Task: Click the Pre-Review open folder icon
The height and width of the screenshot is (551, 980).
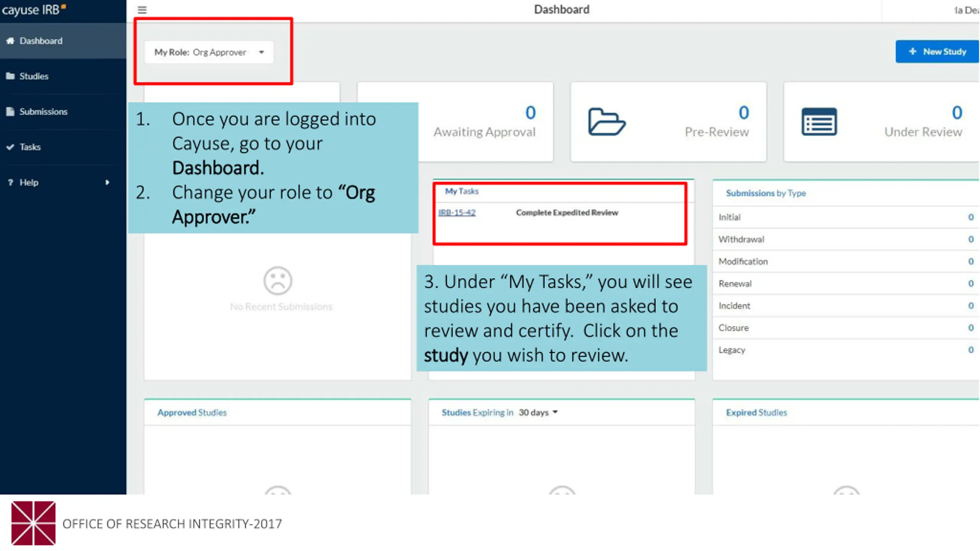Action: (607, 122)
